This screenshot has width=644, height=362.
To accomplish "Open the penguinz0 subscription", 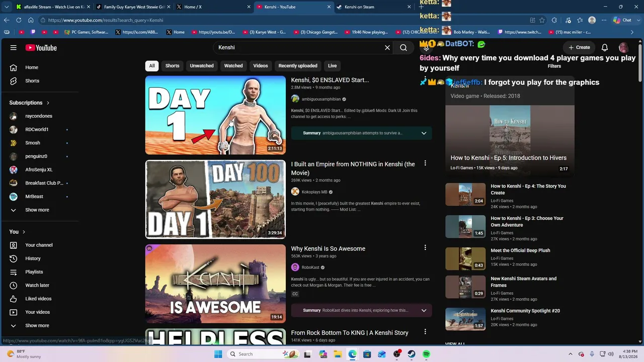I will [x=36, y=156].
